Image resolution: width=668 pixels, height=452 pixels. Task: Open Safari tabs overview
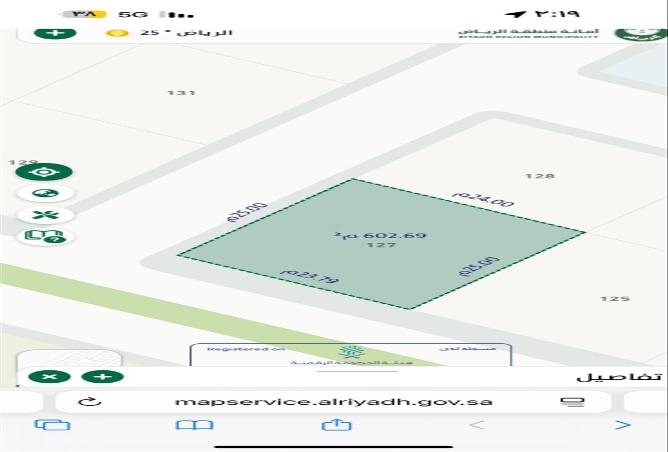click(52, 425)
